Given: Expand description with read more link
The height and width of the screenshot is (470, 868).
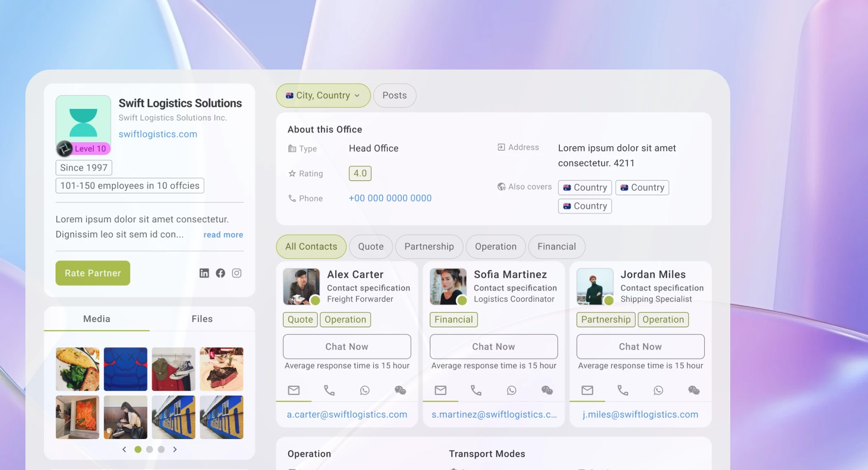Looking at the screenshot, I should pos(223,235).
